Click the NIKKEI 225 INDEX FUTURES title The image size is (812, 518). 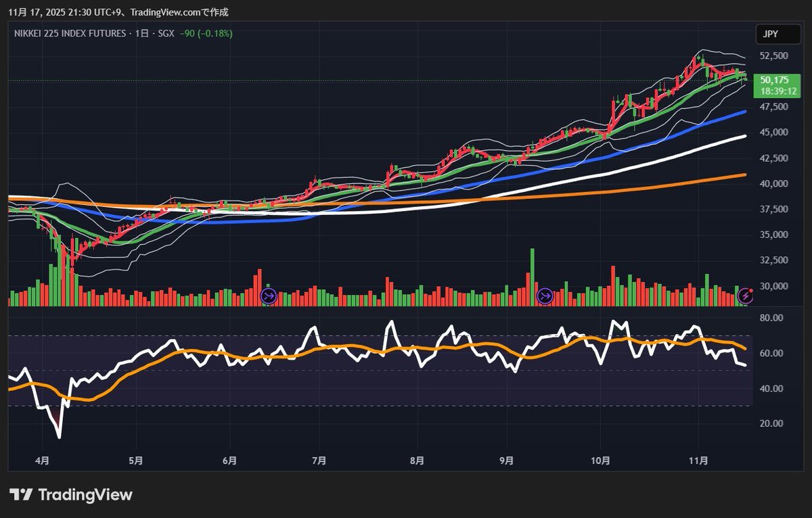70,33
